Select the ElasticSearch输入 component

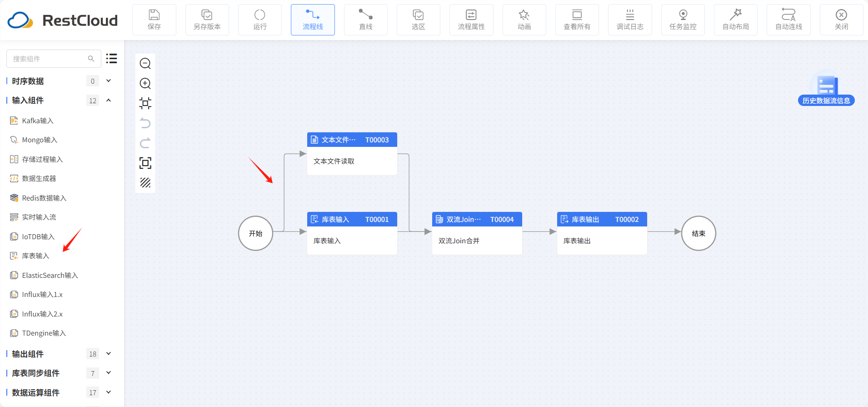pyautogui.click(x=44, y=275)
